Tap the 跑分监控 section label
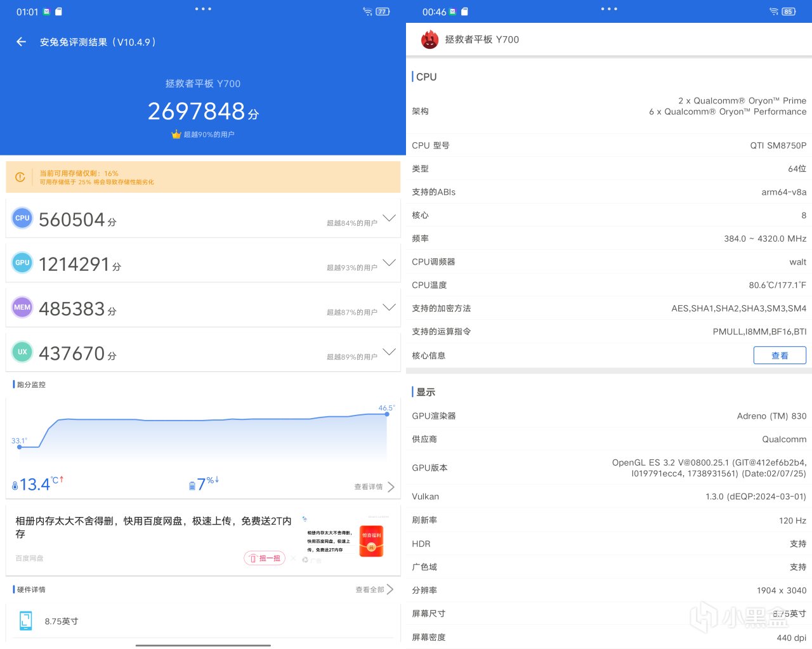The width and height of the screenshot is (812, 649). pos(31,384)
